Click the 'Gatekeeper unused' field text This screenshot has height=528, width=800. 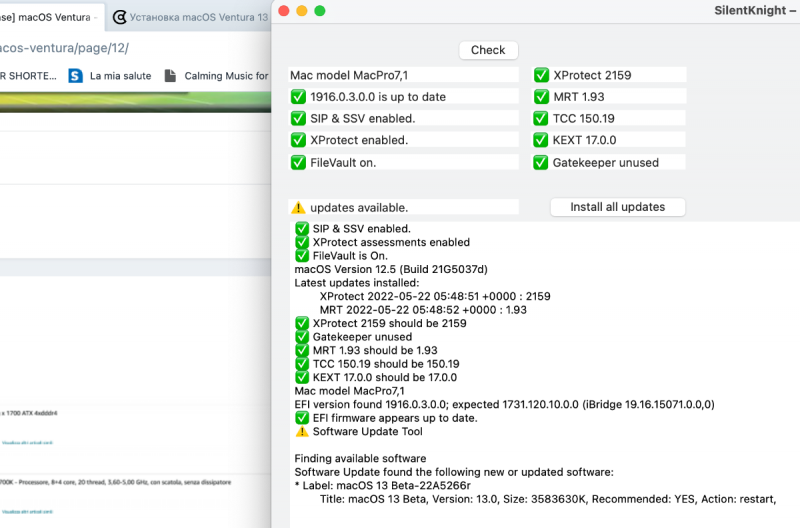tap(606, 162)
